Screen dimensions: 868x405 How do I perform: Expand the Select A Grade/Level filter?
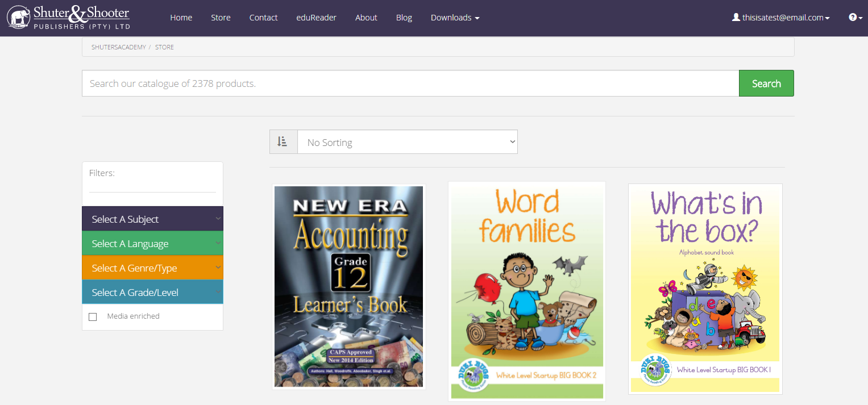152,292
